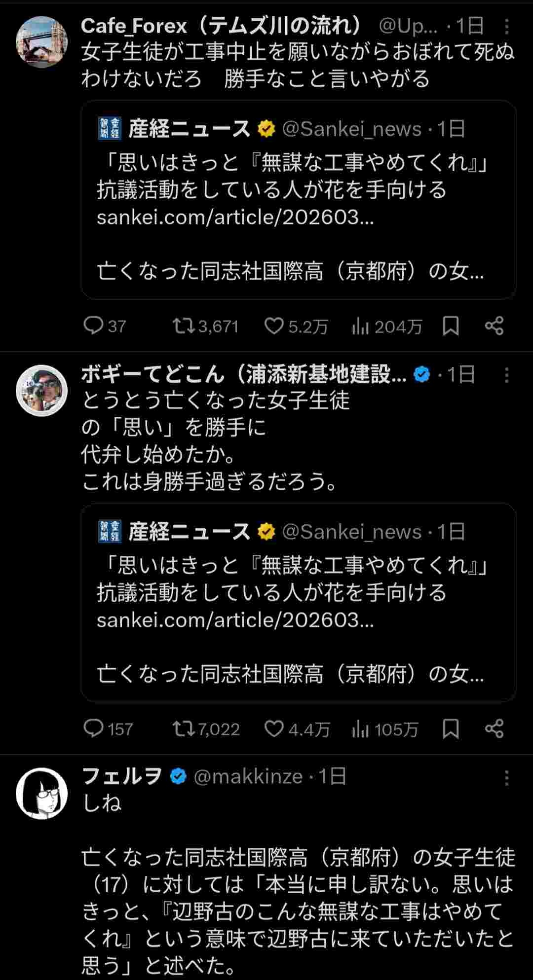Like the post with 4.4万 likes
This screenshot has width=533, height=980.
(x=274, y=728)
